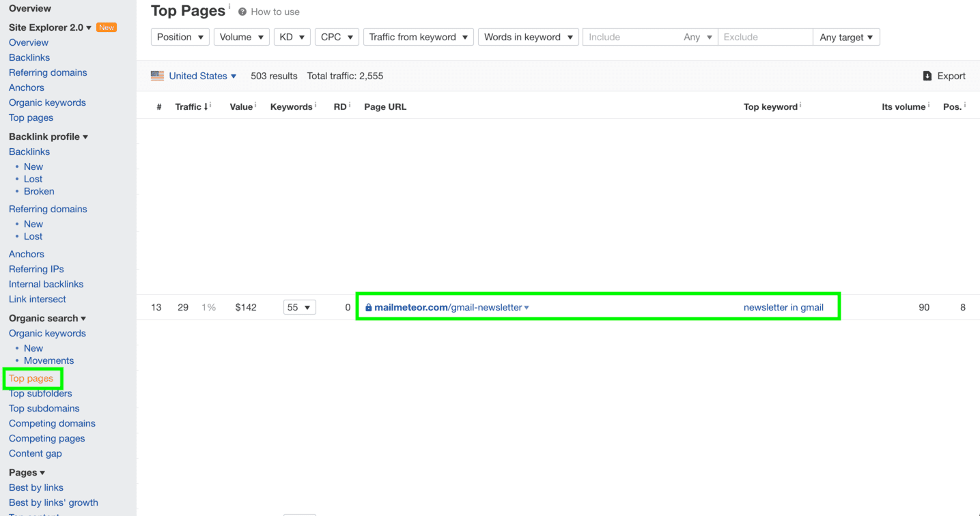Click the volume value 90

(924, 307)
